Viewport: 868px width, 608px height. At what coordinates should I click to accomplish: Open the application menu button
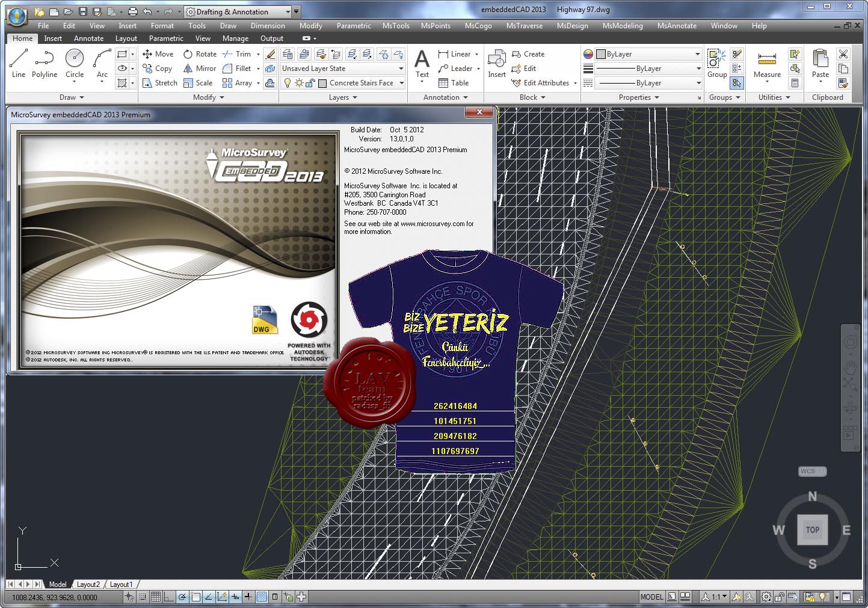16,16
